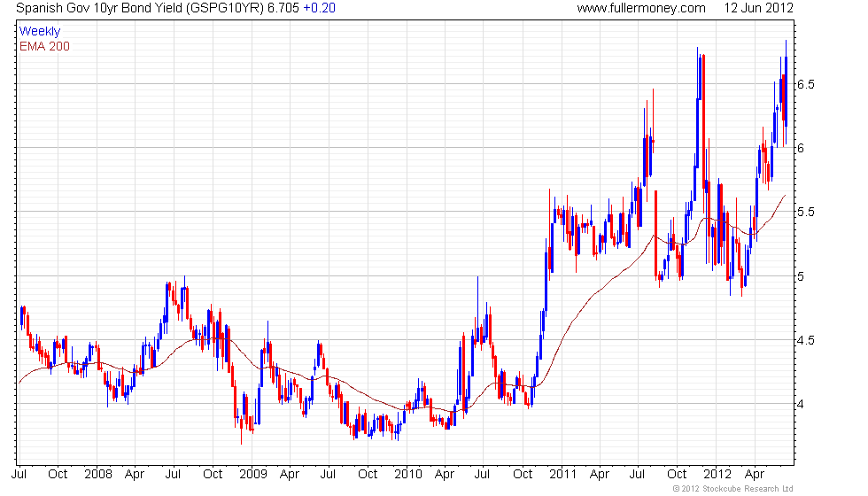
Task: Click the © 2012 Stockcube Research Ltd text
Action: [x=733, y=489]
